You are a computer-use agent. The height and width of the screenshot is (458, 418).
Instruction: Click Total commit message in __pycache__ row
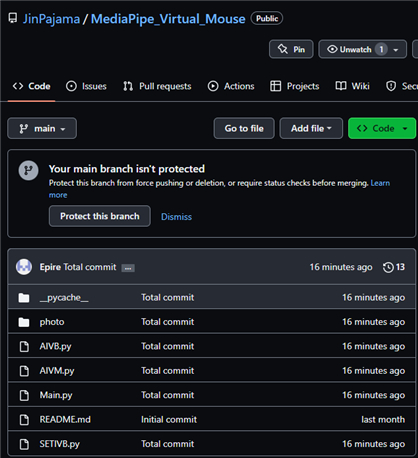tap(167, 297)
